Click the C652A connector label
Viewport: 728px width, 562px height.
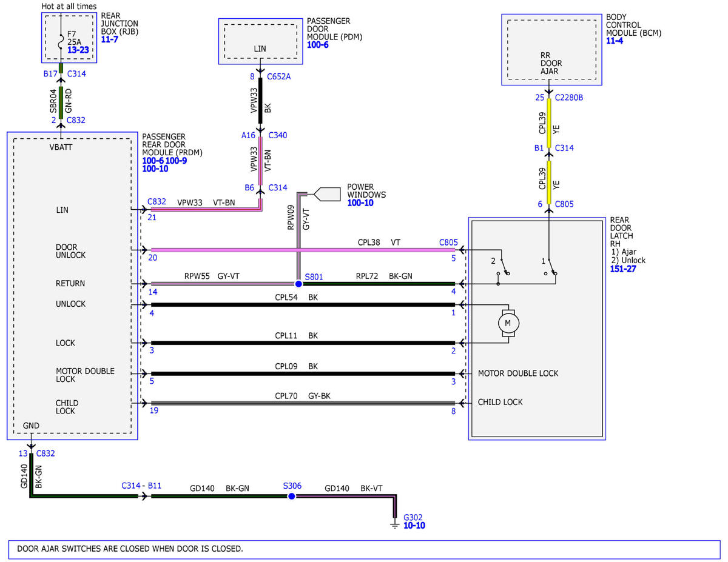click(x=279, y=77)
